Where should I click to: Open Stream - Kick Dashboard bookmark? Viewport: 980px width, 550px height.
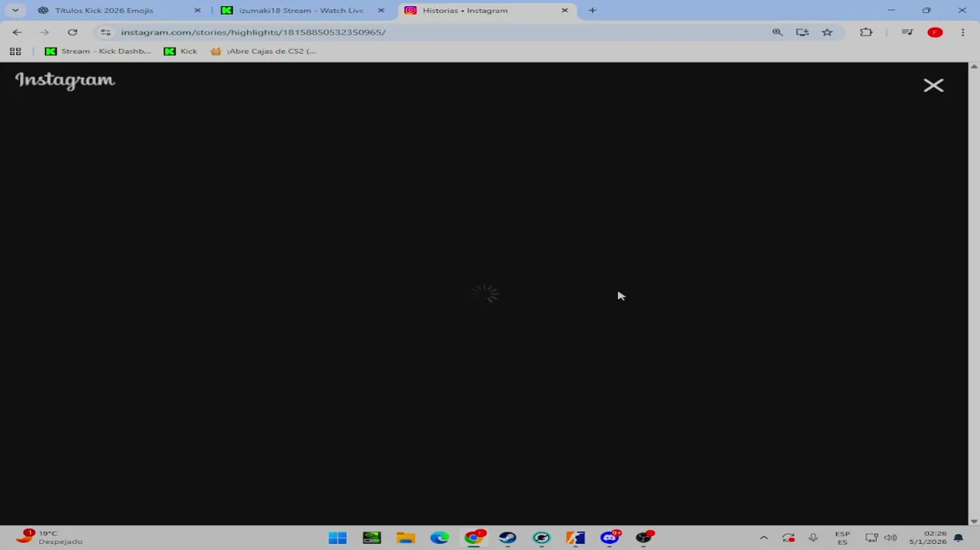(98, 51)
